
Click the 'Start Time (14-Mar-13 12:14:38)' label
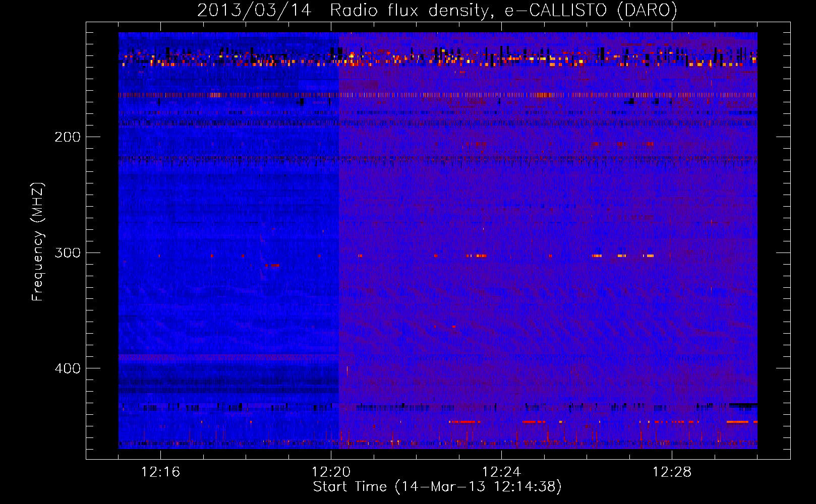pyautogui.click(x=437, y=487)
